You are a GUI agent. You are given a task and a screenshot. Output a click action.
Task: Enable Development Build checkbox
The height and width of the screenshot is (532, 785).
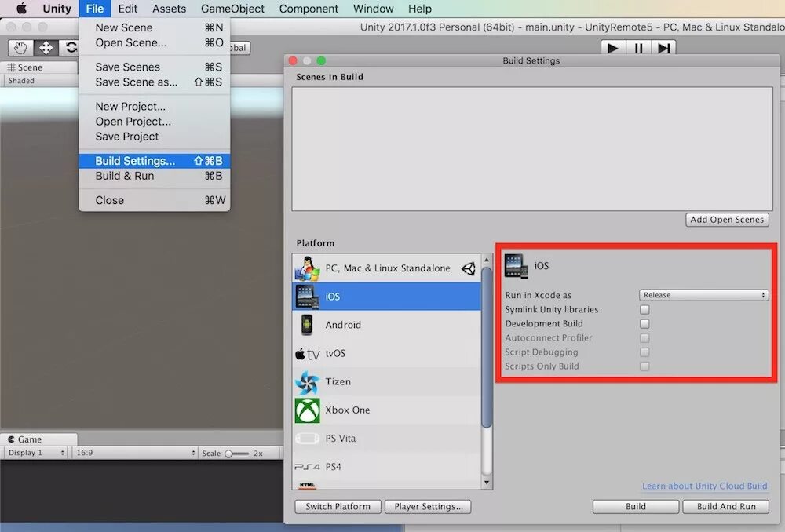644,324
